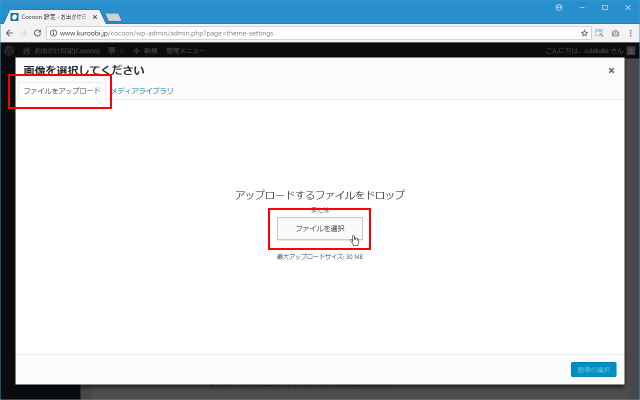This screenshot has height=400, width=640.
Task: Bookmark this page with the star icon
Action: click(x=584, y=33)
